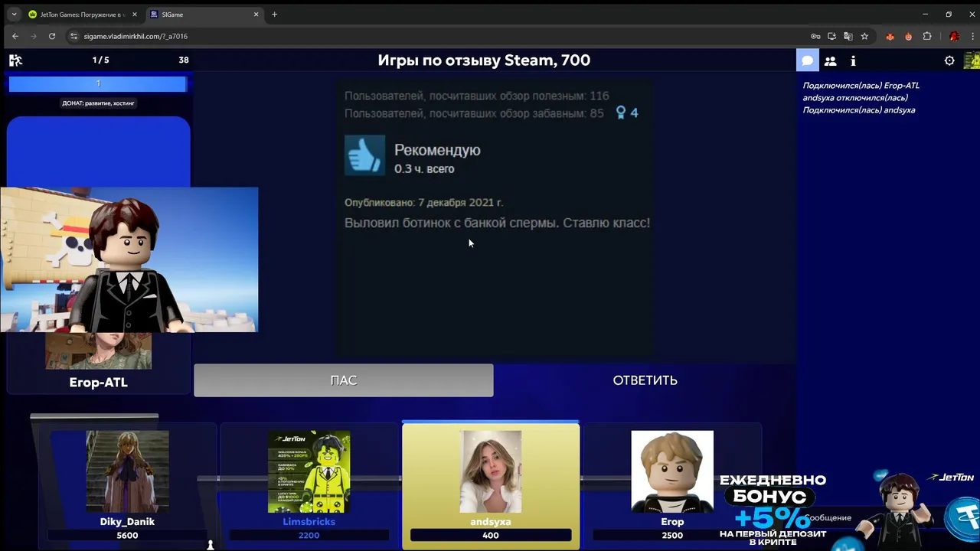This screenshot has width=980, height=551.
Task: Bookmark this page with star icon
Action: (864, 36)
